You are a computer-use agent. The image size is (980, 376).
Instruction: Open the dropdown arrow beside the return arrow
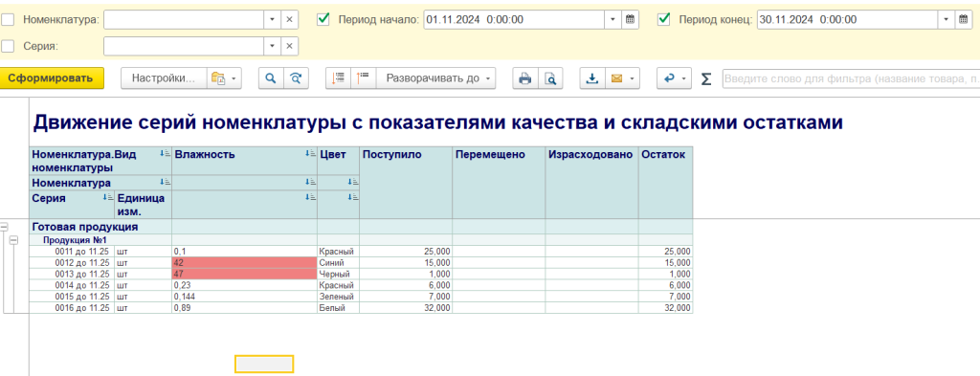pos(684,78)
